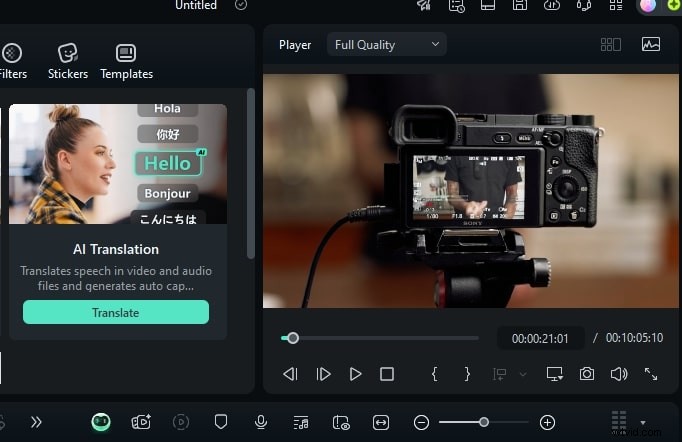Open the Templates tab
Image resolution: width=682 pixels, height=442 pixels.
coord(126,61)
